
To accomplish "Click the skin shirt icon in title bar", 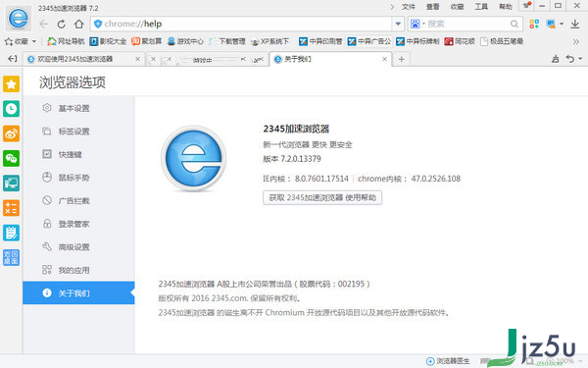I will (527, 6).
